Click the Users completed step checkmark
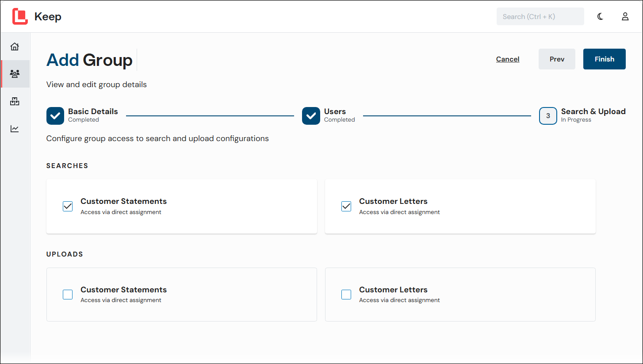Screen dimensions: 643x364 [311, 116]
